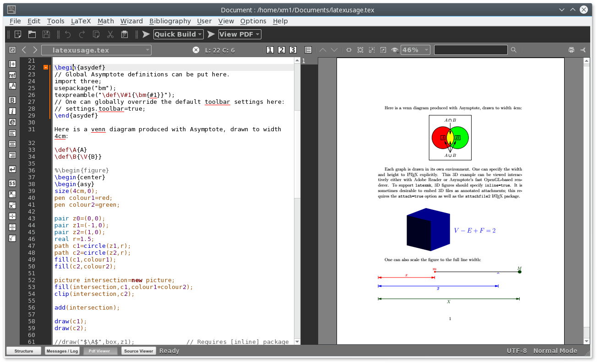Image resolution: width=598 pixels, height=364 pixels.
Task: Open a file with the folder icon
Action: tap(32, 34)
